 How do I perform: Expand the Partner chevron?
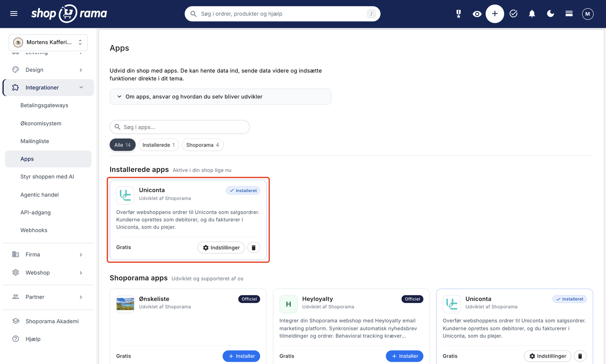(x=81, y=297)
